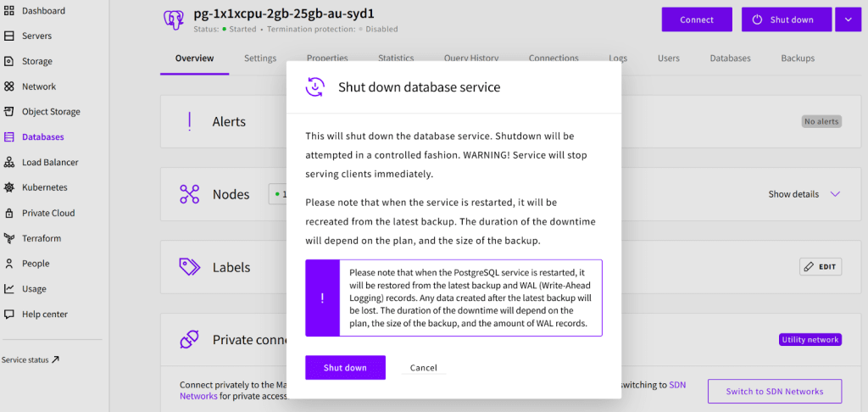
Task: Click the Storage disk icon in sidebar
Action: [x=8, y=62]
